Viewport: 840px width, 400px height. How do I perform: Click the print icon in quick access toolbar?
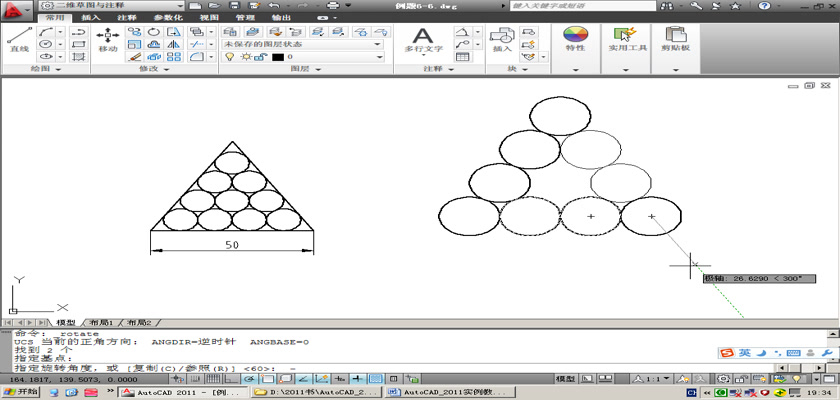click(x=333, y=6)
